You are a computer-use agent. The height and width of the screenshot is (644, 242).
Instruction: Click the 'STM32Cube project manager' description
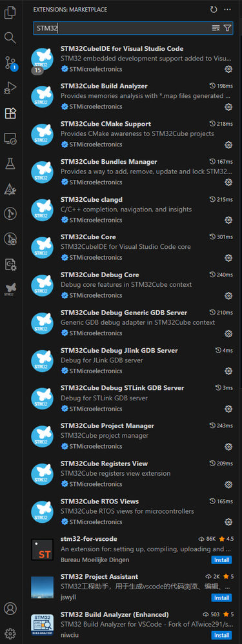pos(105,436)
